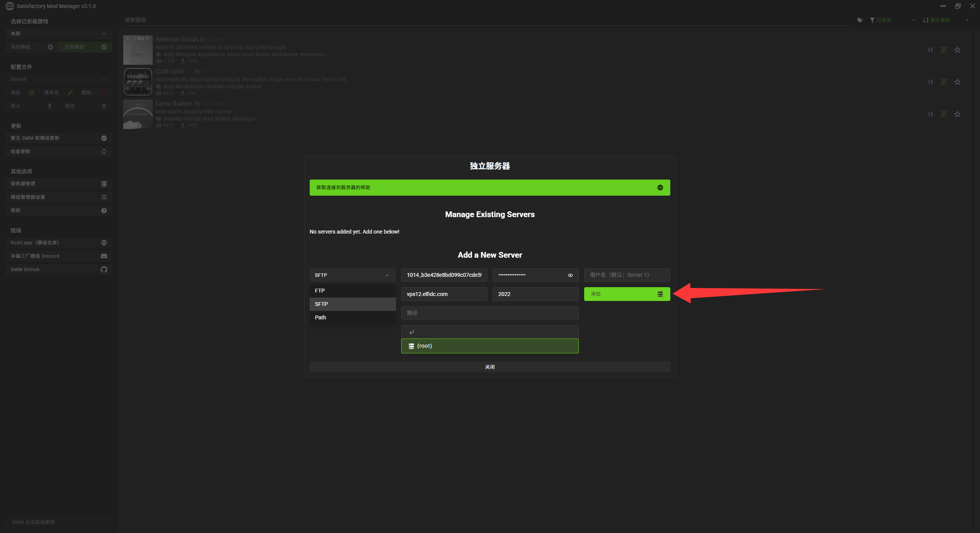Select FTP from the protocol list
980x533 pixels.
point(352,291)
